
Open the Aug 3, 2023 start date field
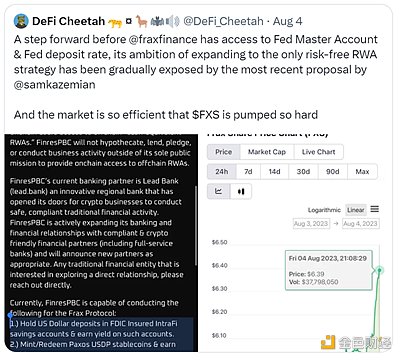click(311, 223)
